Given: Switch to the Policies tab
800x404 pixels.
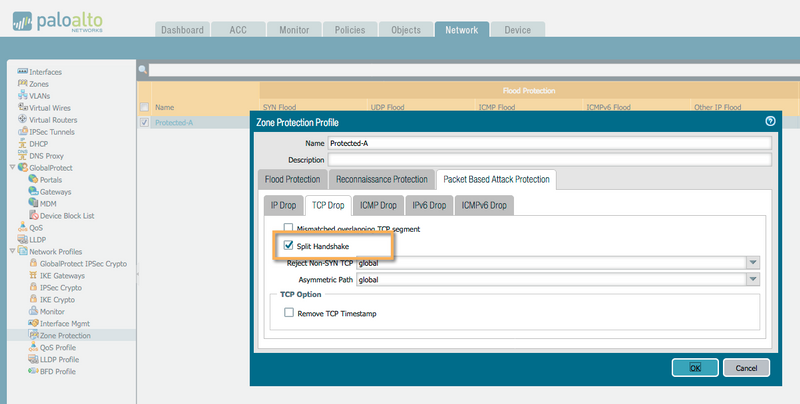Looking at the screenshot, I should [350, 30].
